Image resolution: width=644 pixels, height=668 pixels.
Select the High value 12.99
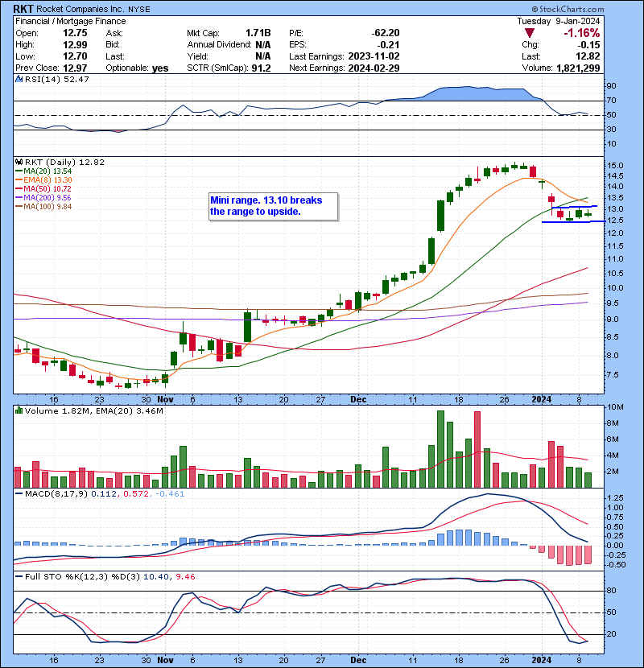click(x=75, y=44)
